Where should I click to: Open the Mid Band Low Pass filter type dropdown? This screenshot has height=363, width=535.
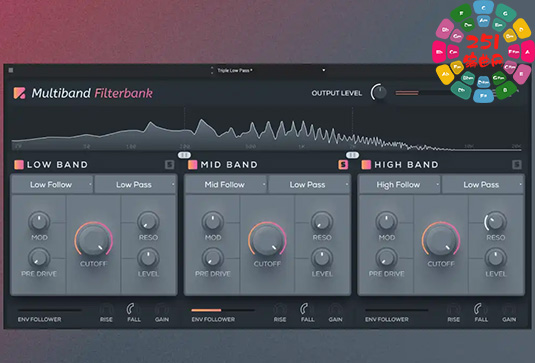pyautogui.click(x=309, y=185)
